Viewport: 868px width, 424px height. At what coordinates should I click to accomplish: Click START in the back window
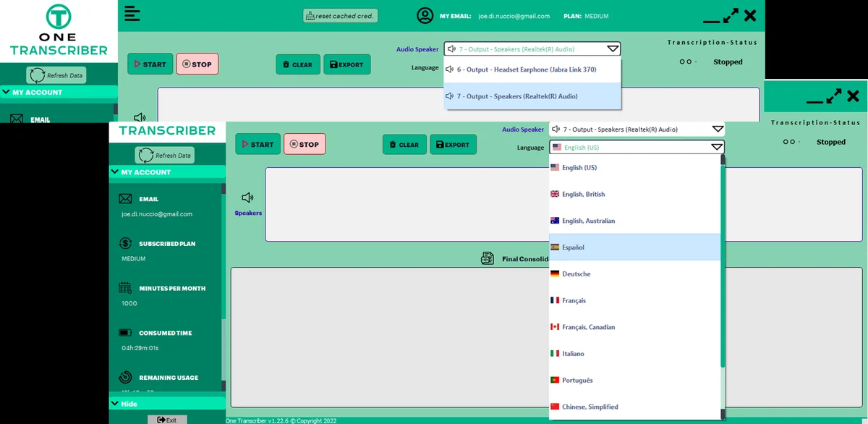(x=150, y=64)
